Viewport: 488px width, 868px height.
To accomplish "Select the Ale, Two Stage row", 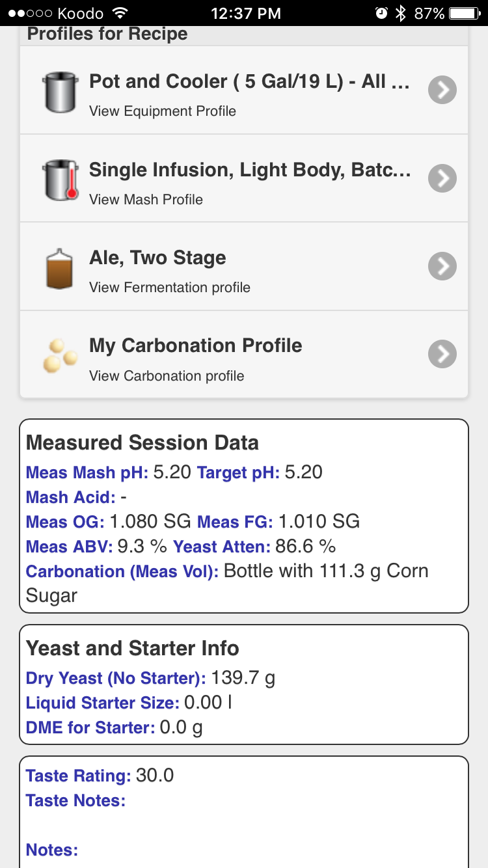I will pyautogui.click(x=244, y=266).
